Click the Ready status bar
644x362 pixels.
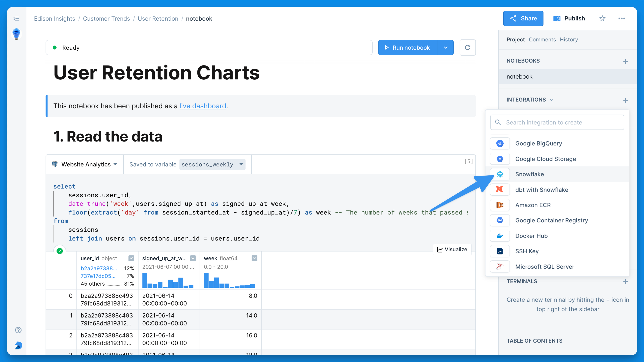tap(209, 47)
